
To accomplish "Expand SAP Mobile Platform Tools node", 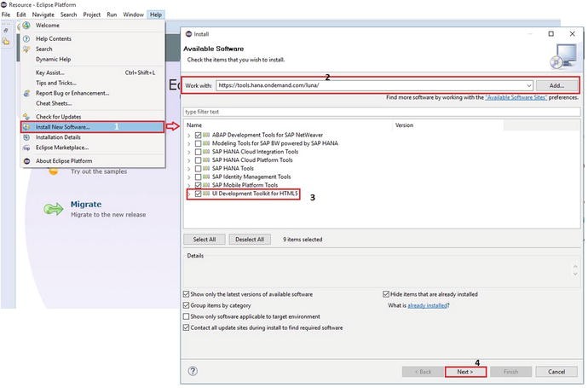I will point(189,185).
